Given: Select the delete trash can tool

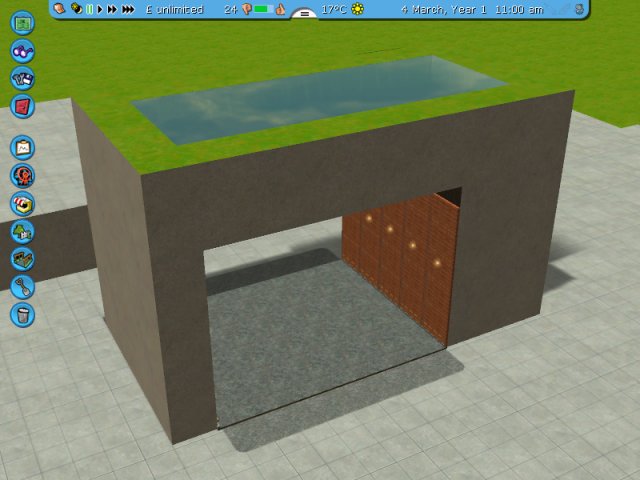Looking at the screenshot, I should [22, 314].
